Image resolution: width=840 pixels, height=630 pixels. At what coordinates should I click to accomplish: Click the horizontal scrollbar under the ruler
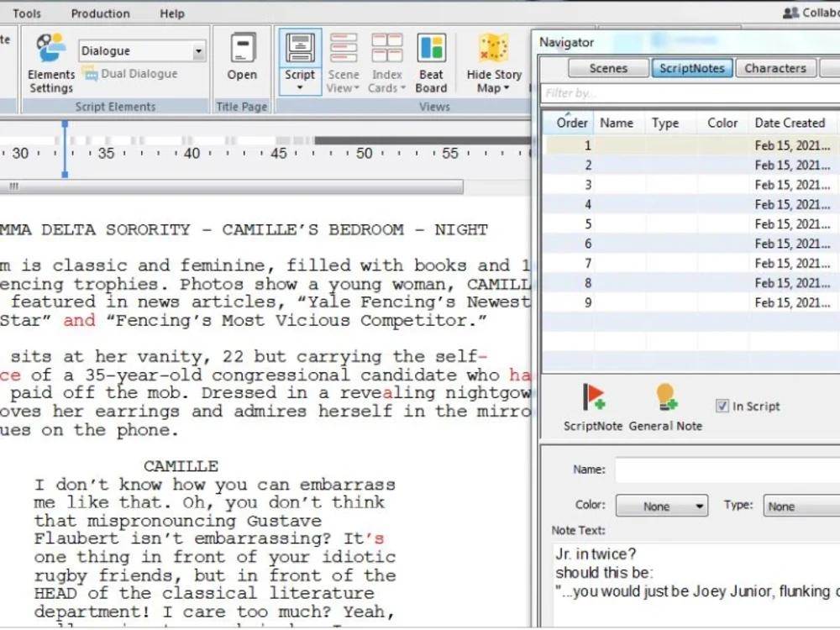(232, 186)
